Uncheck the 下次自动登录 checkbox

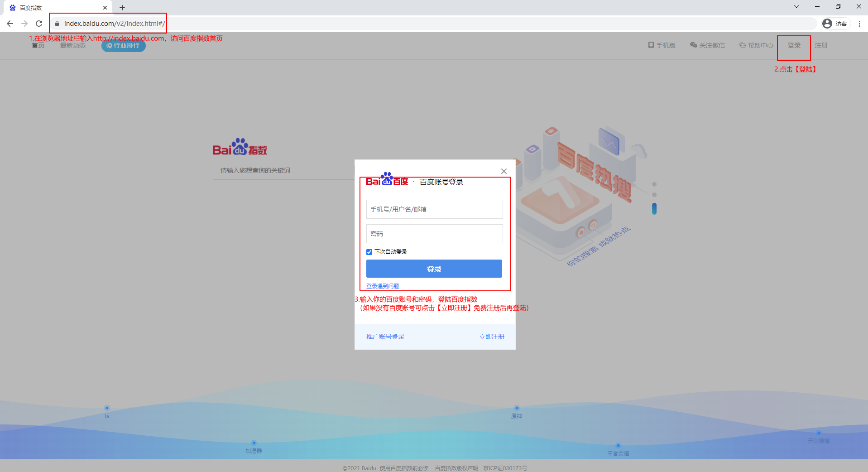tap(369, 252)
